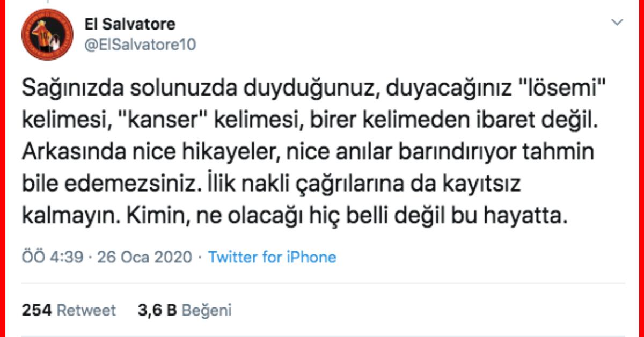Open the El Salvatore display name
644x337 pixels.
[130, 24]
